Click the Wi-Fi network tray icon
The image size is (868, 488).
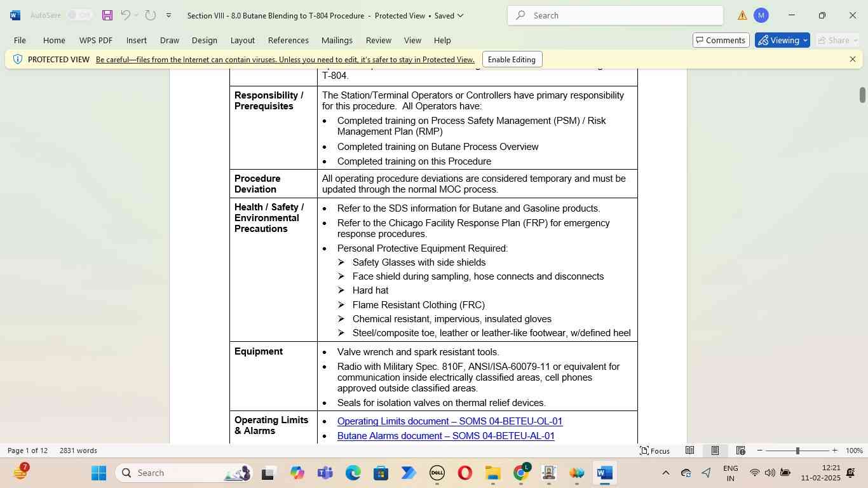click(x=754, y=473)
